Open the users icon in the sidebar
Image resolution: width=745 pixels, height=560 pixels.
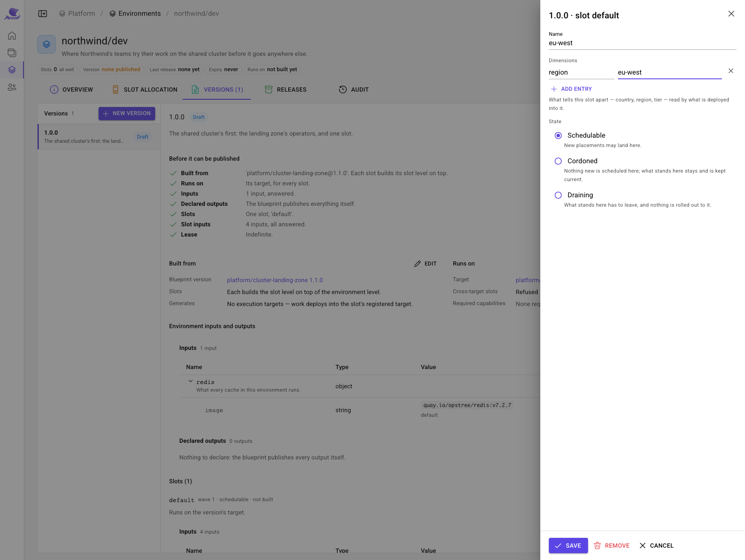pos(12,87)
